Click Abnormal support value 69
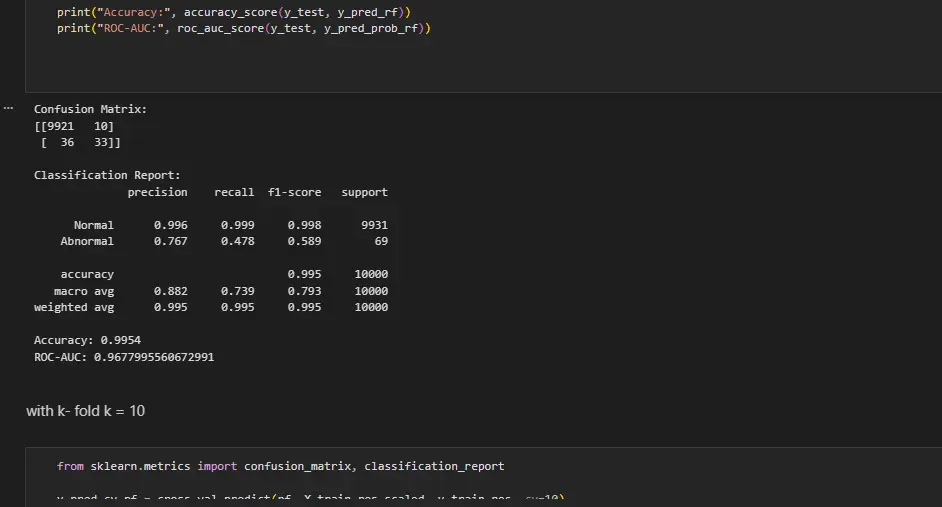This screenshot has height=507, width=942. click(381, 241)
